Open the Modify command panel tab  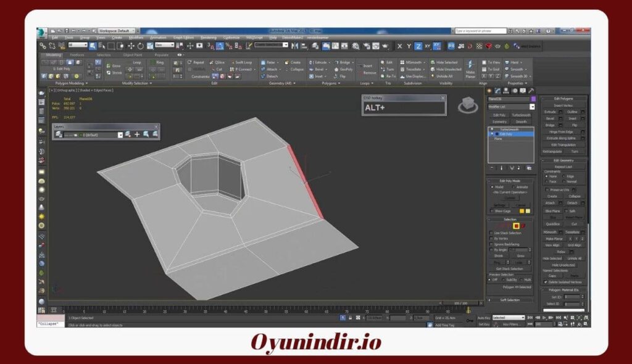(x=498, y=91)
